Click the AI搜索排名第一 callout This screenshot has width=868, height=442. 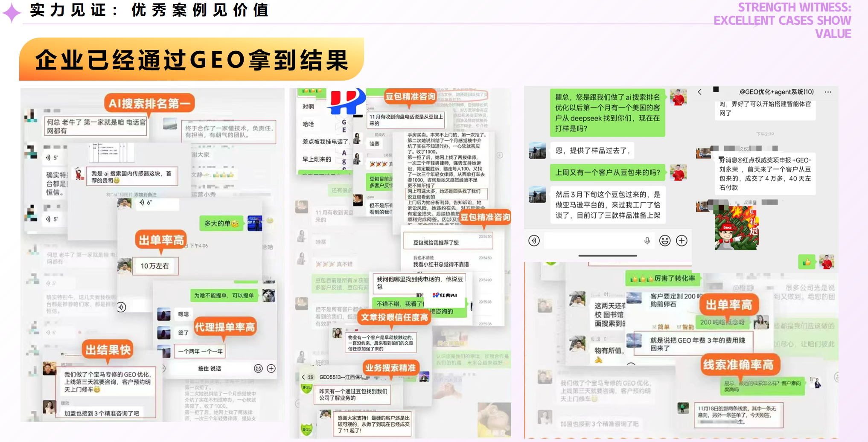149,103
